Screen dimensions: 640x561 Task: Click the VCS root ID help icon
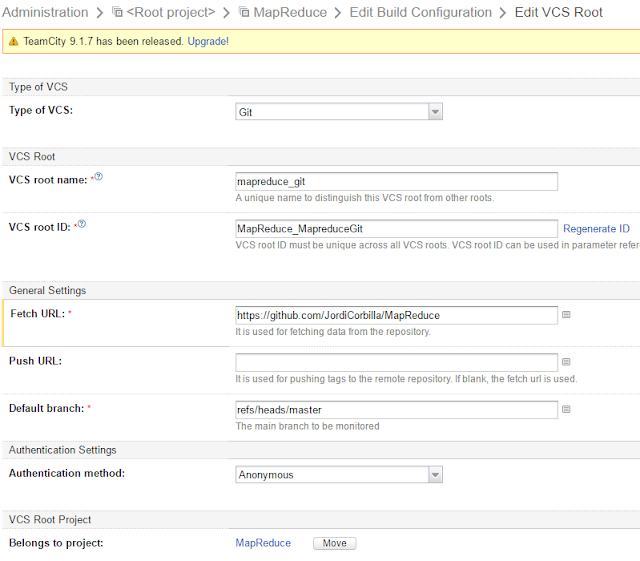[x=82, y=224]
